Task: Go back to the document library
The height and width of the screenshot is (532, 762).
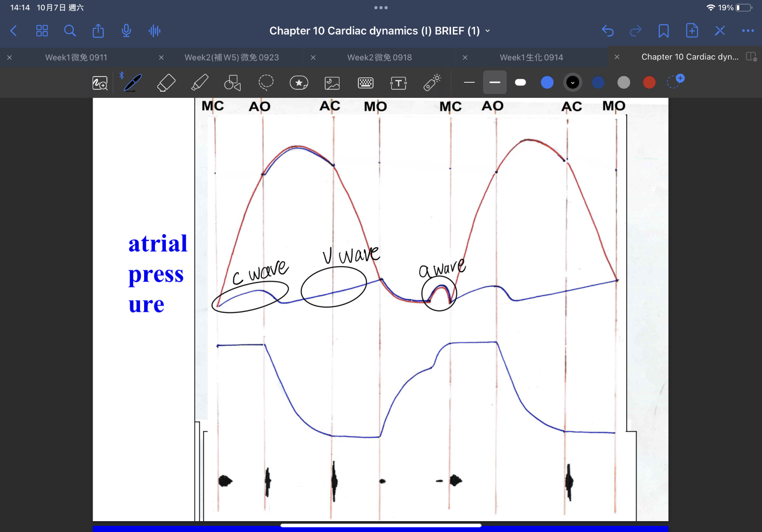Action: pos(14,31)
